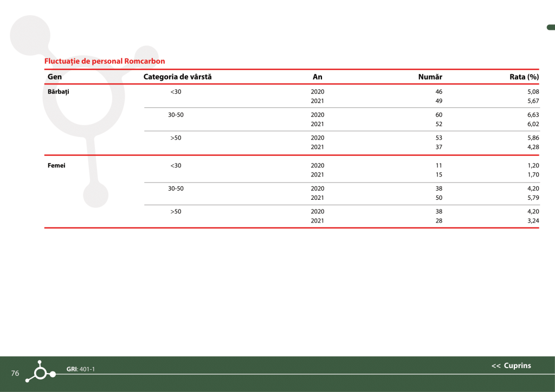Screen dimensions: 555x392
Task: Click the number value 60
Action: 438,115
